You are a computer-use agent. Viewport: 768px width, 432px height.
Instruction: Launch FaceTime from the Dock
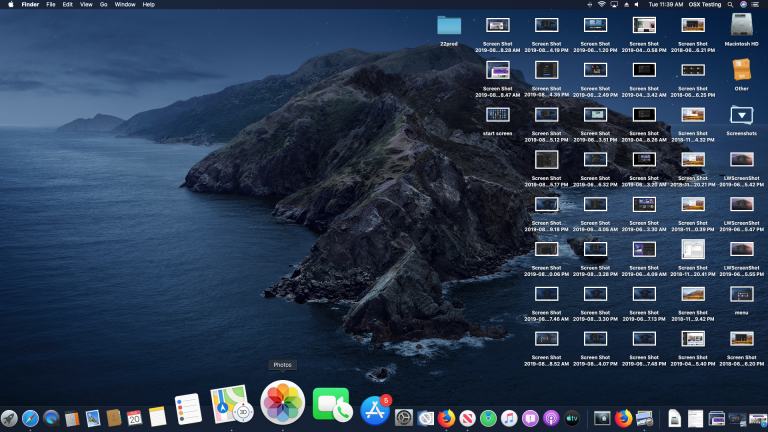point(333,405)
